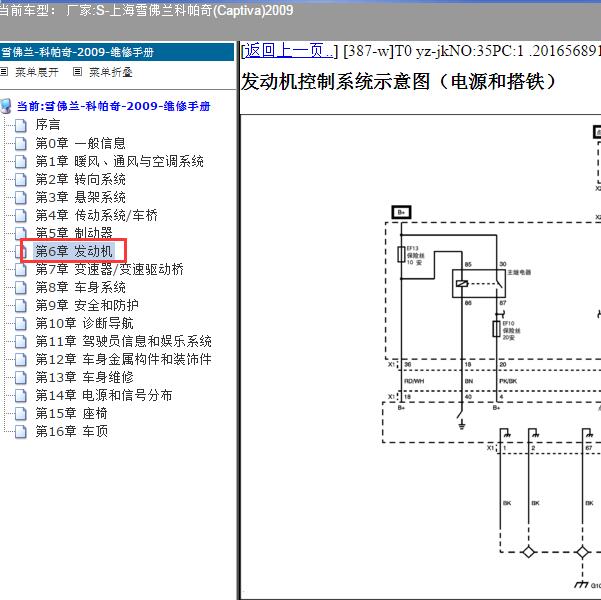Select the root node 当前:雪佛兰-科帕奇-2009-维修手册
The height and width of the screenshot is (600, 601).
[113, 106]
